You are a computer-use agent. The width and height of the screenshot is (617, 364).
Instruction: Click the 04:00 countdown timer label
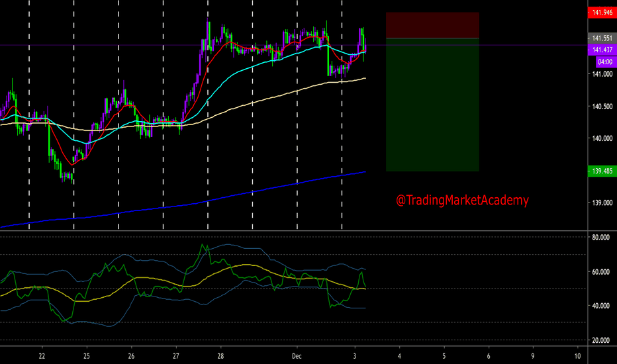605,62
